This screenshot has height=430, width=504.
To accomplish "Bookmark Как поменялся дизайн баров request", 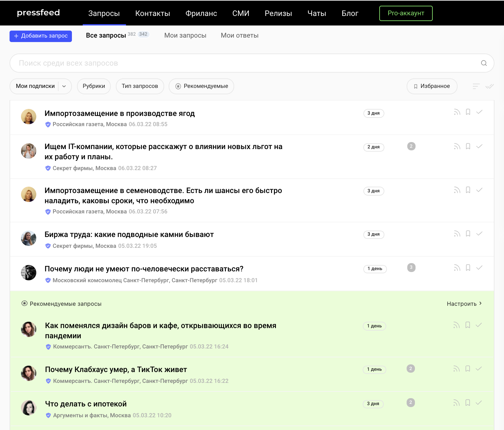I will click(x=468, y=325).
